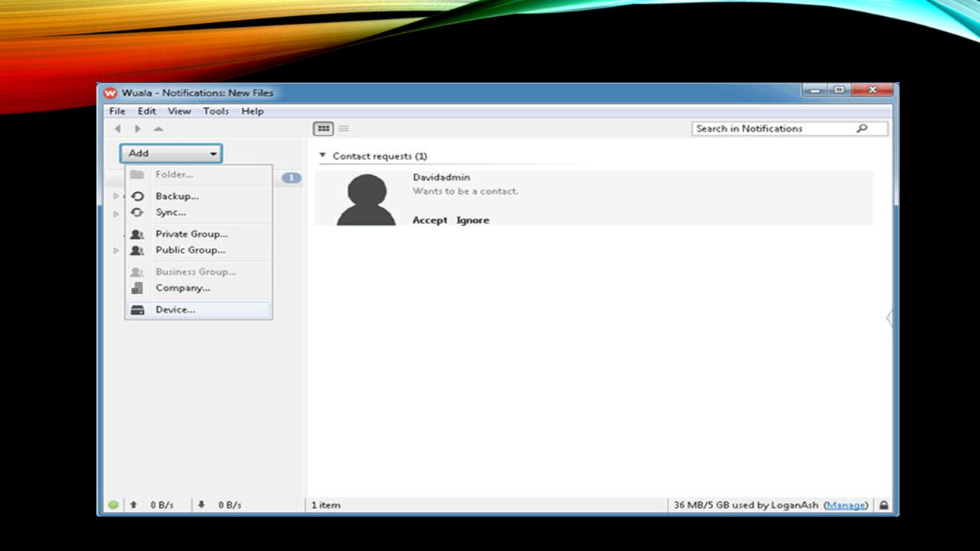This screenshot has width=980, height=551.
Task: Click the Private Group people icon
Action: [x=138, y=234]
